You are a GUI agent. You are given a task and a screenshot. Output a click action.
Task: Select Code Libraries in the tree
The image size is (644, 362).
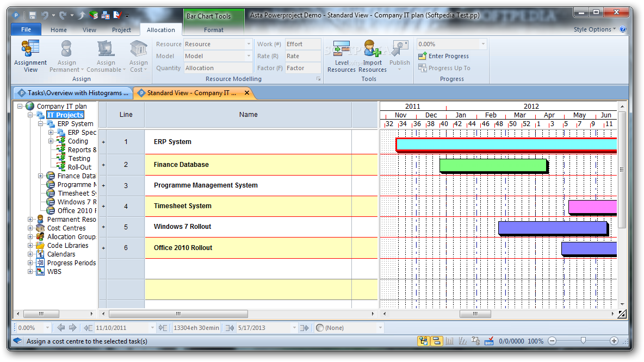[x=68, y=246]
